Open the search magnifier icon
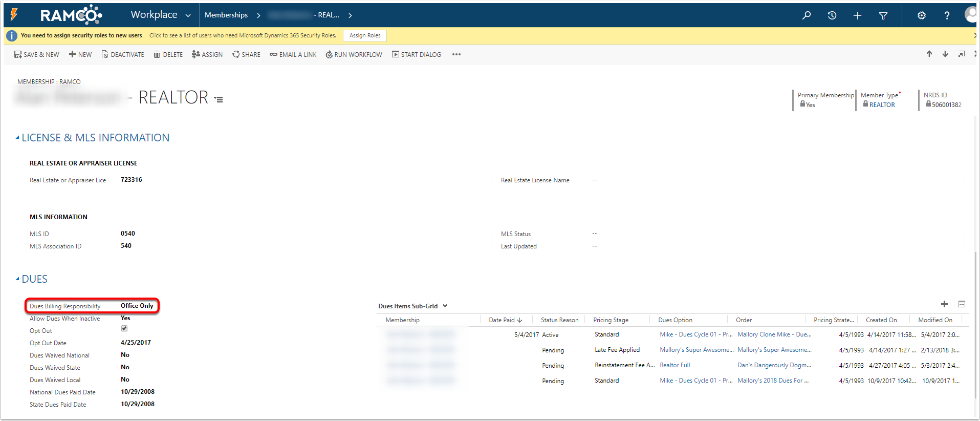 tap(807, 15)
